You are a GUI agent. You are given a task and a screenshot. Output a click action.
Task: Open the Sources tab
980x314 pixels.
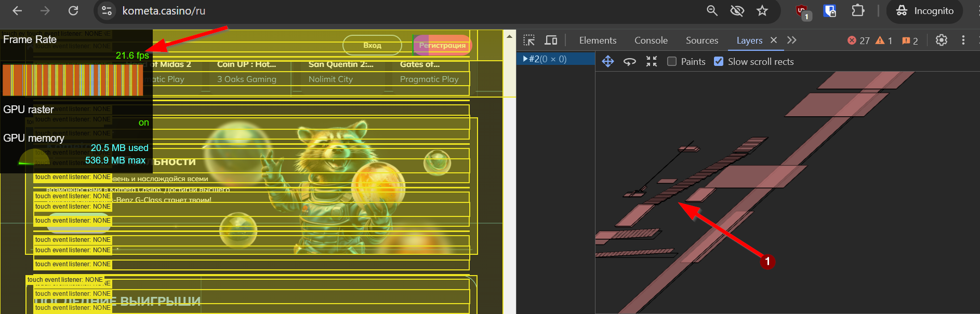pos(701,40)
